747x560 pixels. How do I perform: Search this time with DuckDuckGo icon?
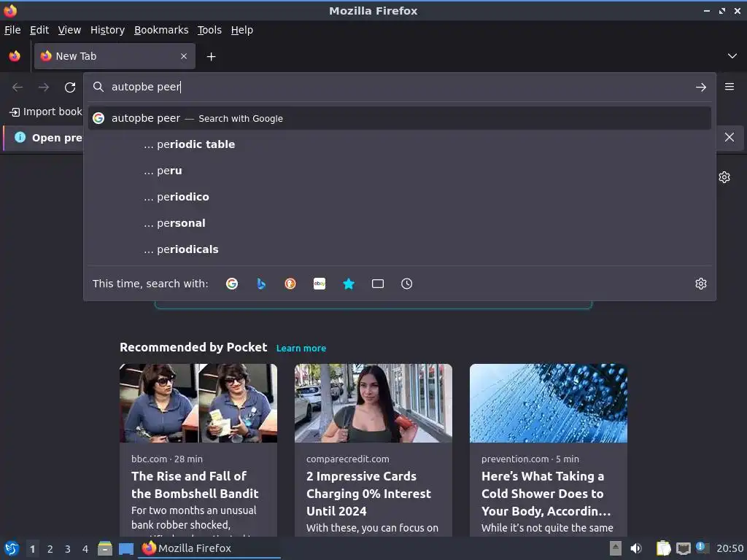(290, 284)
